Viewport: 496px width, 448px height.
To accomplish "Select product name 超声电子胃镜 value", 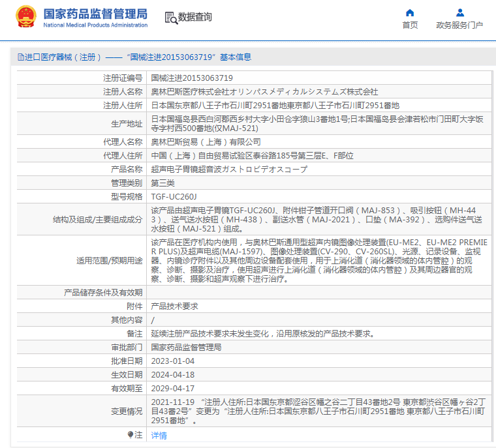I will click(x=229, y=170).
